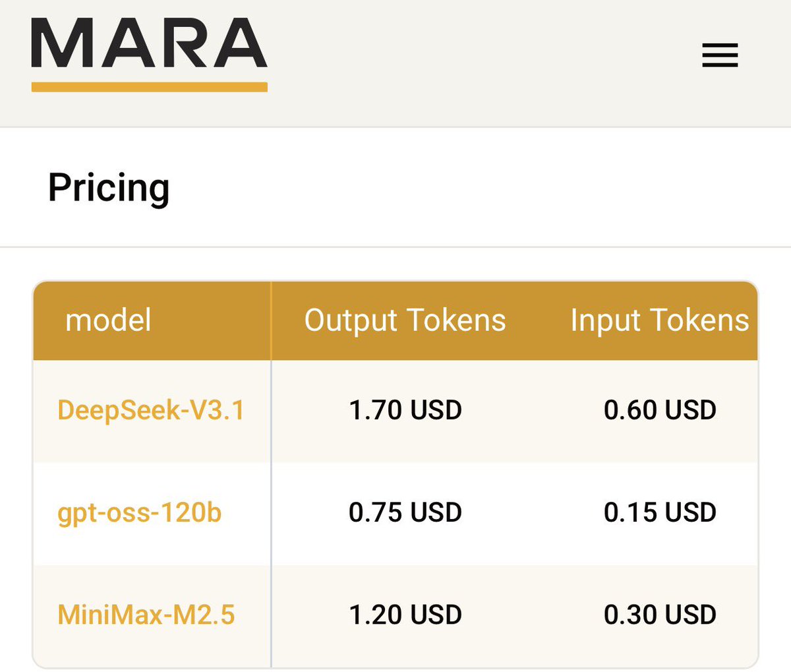Go to the MARA logo homepage
Screen dimensions: 791x672
150,54
